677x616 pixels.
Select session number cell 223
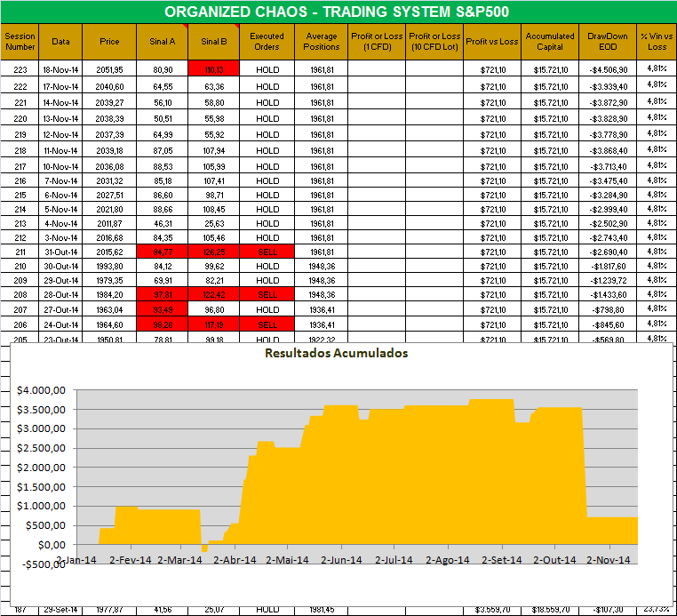pyautogui.click(x=20, y=69)
